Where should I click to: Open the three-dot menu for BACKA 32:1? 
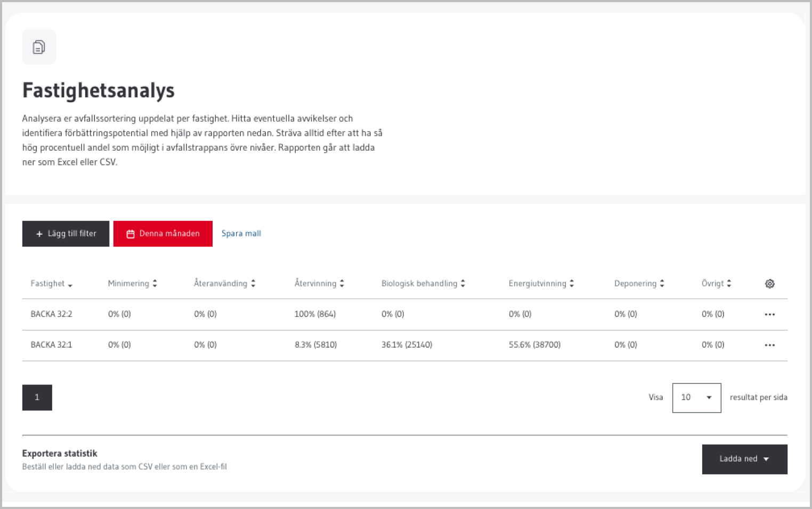769,346
